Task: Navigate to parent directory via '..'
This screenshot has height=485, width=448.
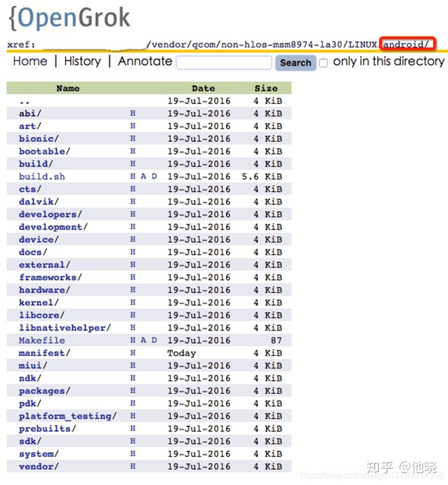Action: coord(23,101)
